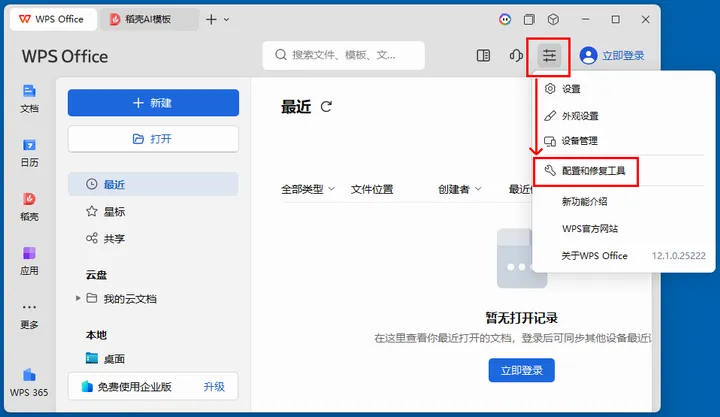Screen dimensions: 720x417
Task: Open WPS 365 in the sidebar
Action: coord(29,383)
